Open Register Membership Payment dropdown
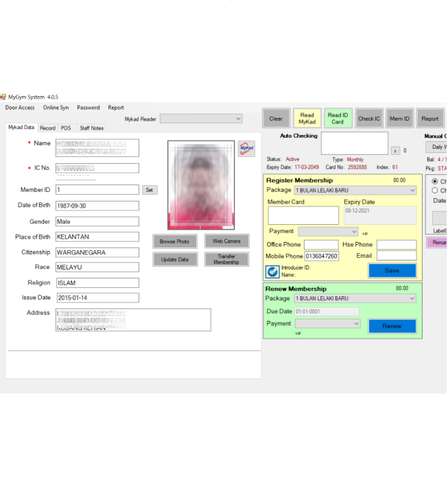Viewport: 448px width, 482px height. tap(328, 232)
